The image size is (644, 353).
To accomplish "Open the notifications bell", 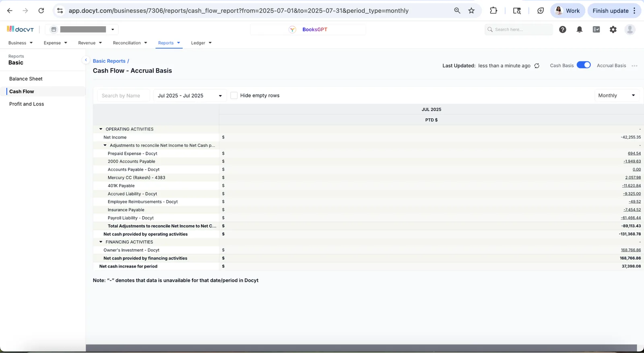I will [x=580, y=29].
